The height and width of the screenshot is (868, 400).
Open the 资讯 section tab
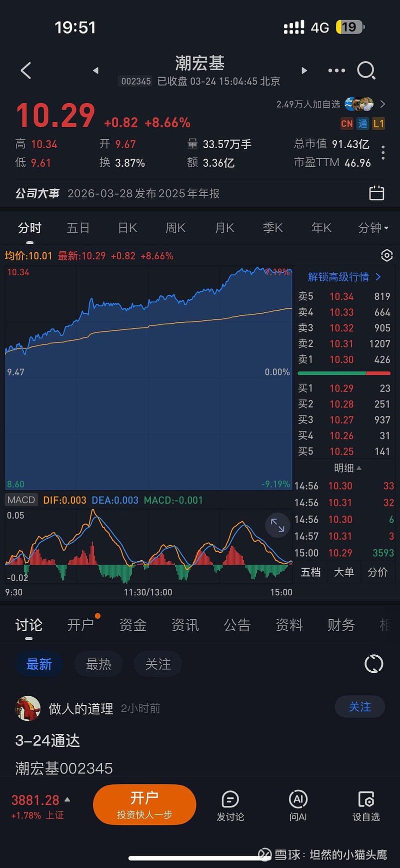pos(185,625)
